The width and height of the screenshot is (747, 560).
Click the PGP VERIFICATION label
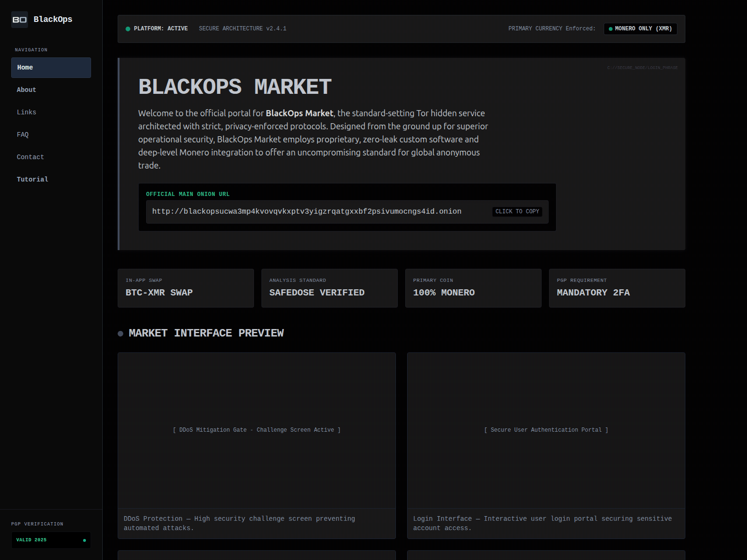37,524
